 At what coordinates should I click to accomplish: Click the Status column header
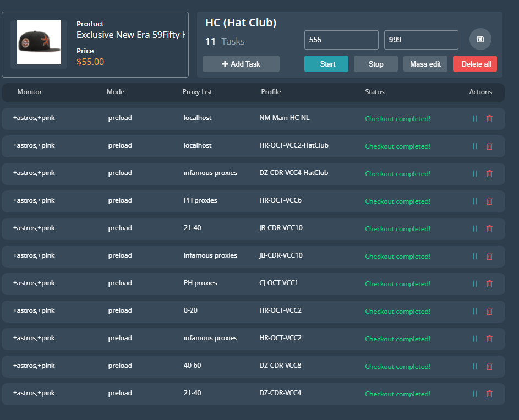[375, 92]
